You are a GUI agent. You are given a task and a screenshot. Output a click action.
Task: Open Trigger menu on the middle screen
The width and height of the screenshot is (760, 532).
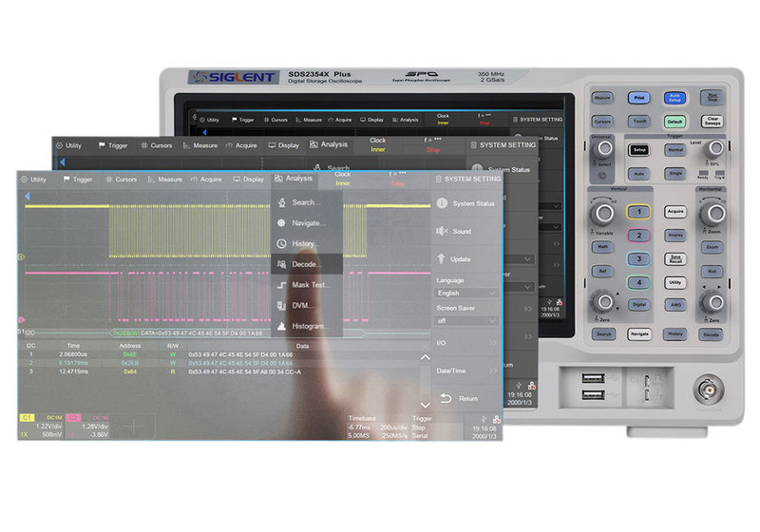click(x=113, y=145)
